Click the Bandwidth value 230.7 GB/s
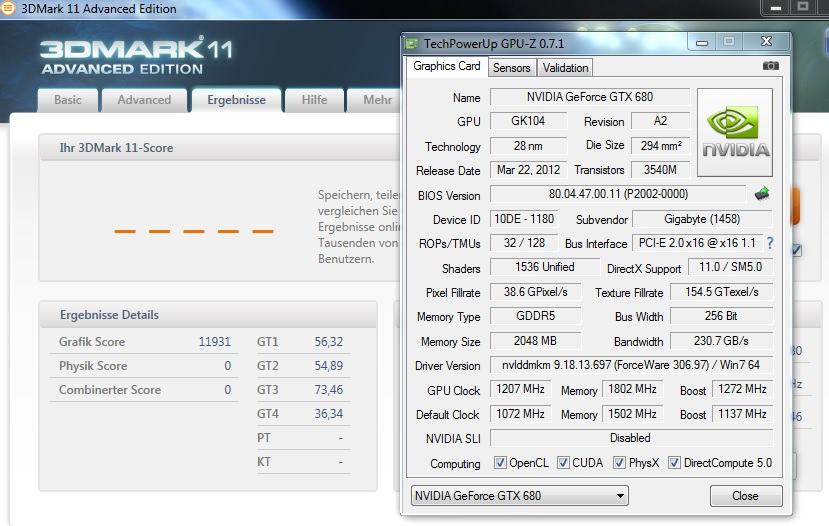The image size is (829, 526). (722, 341)
